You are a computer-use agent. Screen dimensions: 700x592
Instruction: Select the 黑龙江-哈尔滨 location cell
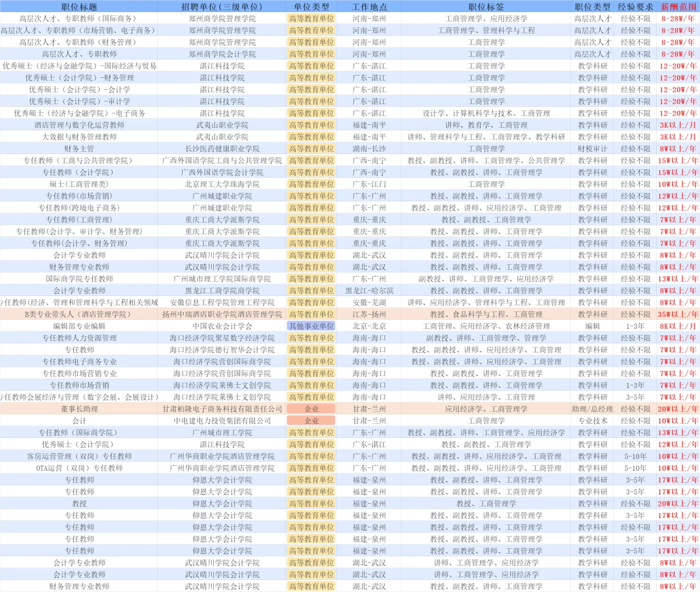tap(369, 291)
